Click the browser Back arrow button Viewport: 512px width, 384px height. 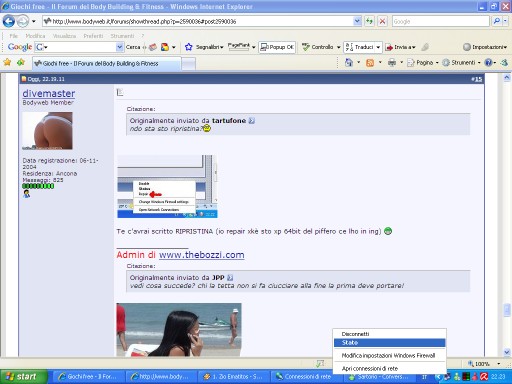[x=9, y=22]
